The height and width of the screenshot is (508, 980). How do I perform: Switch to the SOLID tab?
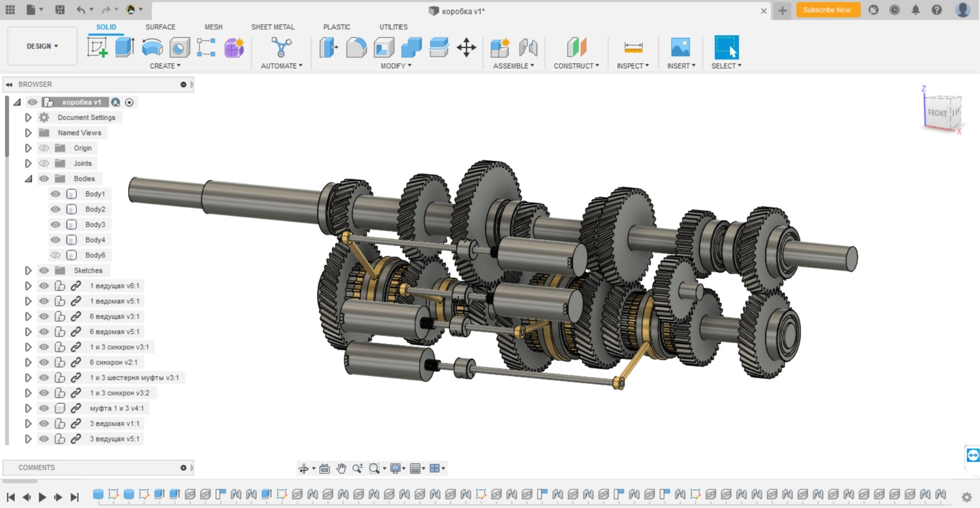106,27
